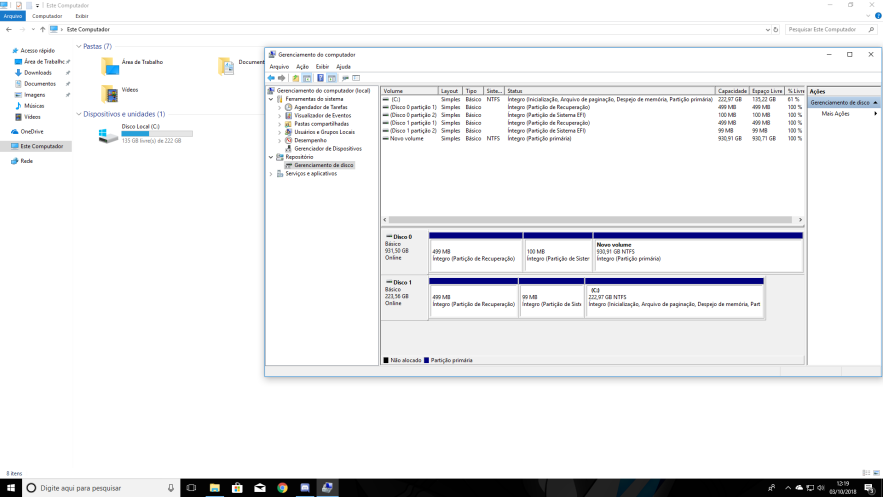Open Gerenciador de Dispositivos
883x497 pixels.
click(x=328, y=149)
